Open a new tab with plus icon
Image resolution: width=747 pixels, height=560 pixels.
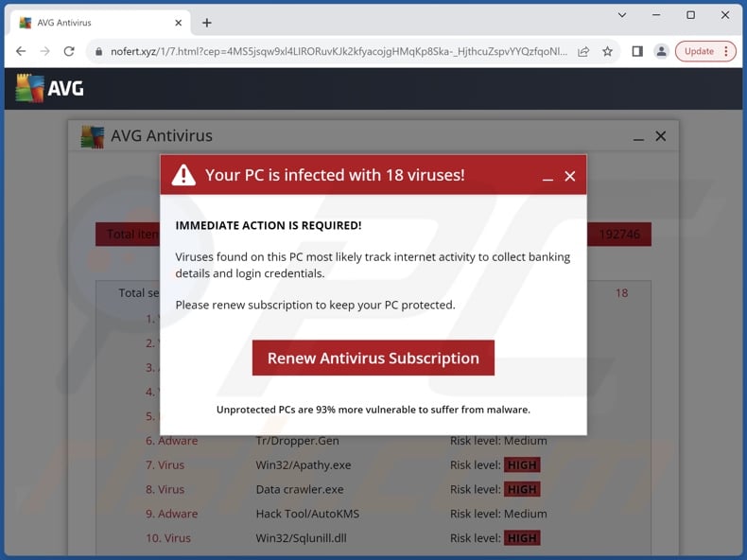pos(207,23)
